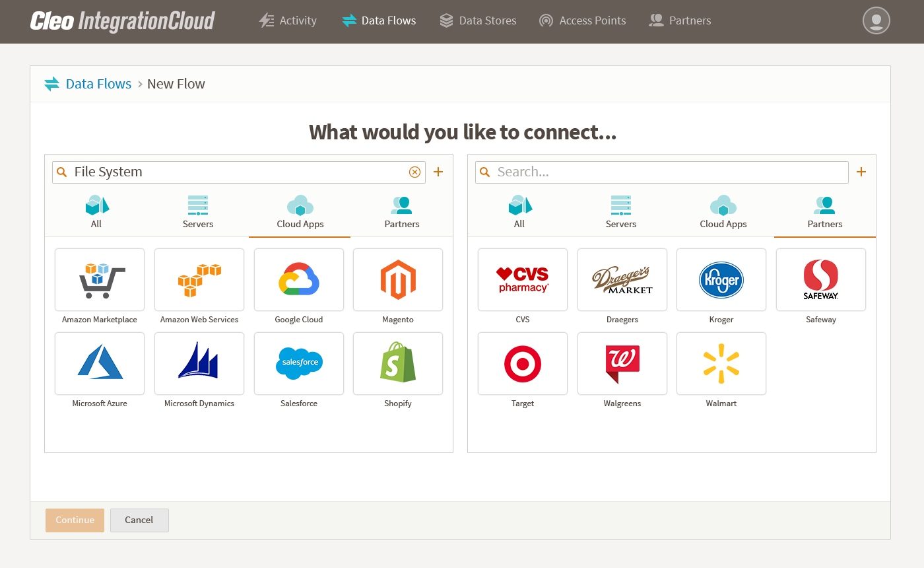Click the left search magnifier icon
Screen dimensions: 924x568
(62, 172)
